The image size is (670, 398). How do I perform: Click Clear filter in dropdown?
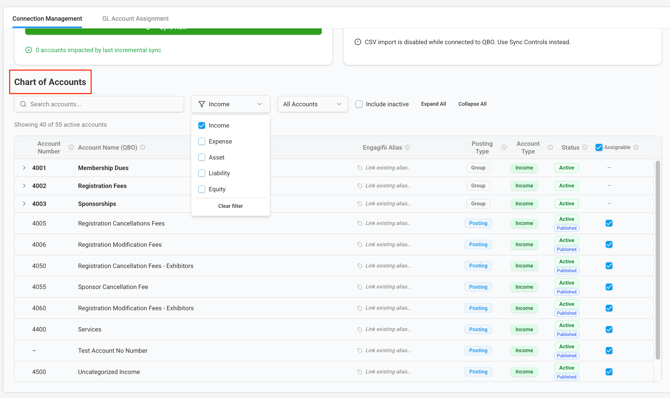230,206
